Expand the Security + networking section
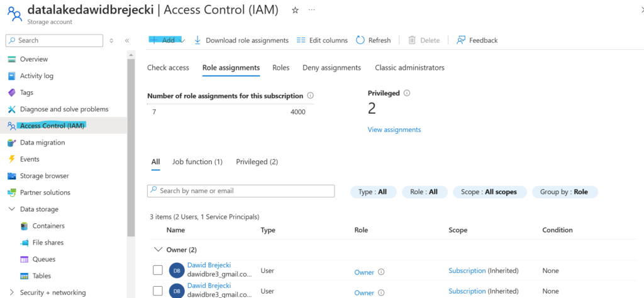644x298 pixels. pyautogui.click(x=12, y=292)
